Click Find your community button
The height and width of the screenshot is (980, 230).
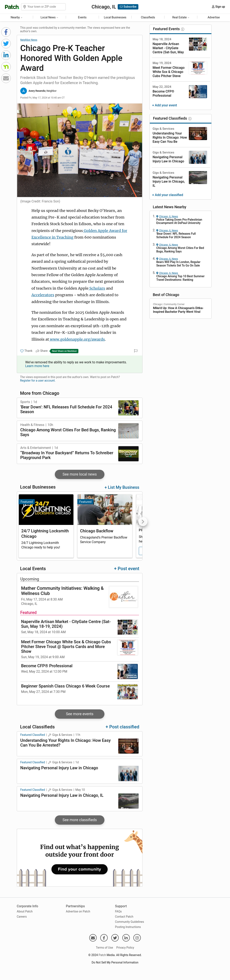tap(80, 869)
